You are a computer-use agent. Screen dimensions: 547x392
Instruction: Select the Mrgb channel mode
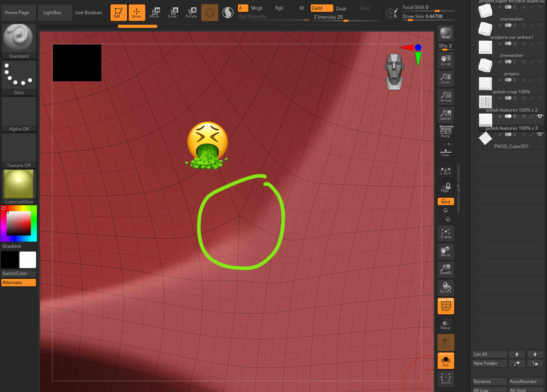[x=260, y=8]
